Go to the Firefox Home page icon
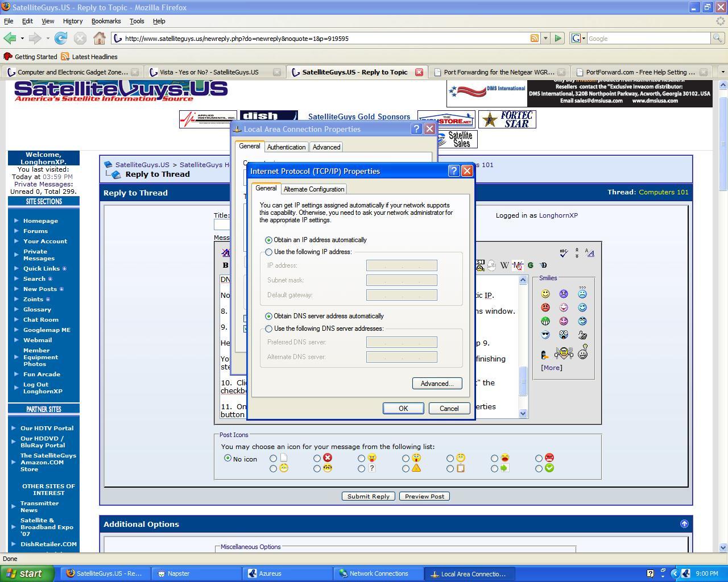This screenshot has width=728, height=582. [100, 38]
